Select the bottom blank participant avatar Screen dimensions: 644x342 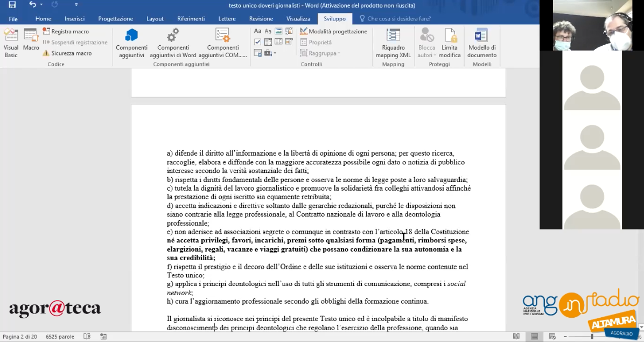click(592, 206)
